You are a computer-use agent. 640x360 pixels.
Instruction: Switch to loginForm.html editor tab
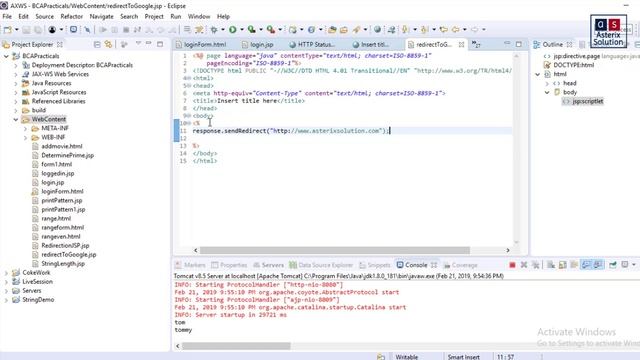(201, 44)
